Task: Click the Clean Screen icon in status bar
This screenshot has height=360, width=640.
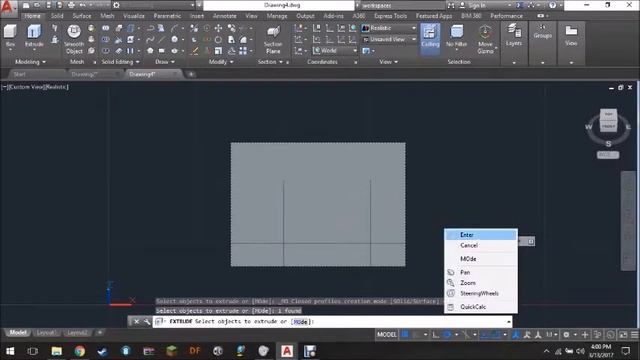Action: tap(623, 335)
